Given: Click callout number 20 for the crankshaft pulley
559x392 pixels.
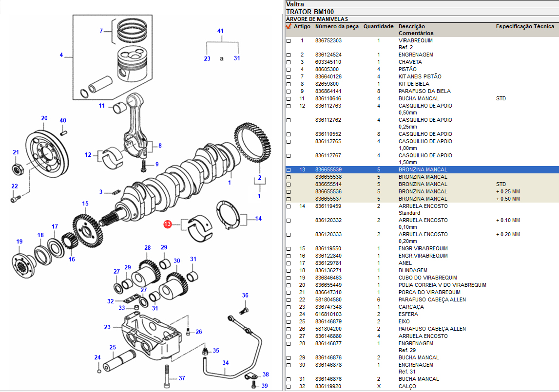Looking at the screenshot, I should tap(44, 118).
